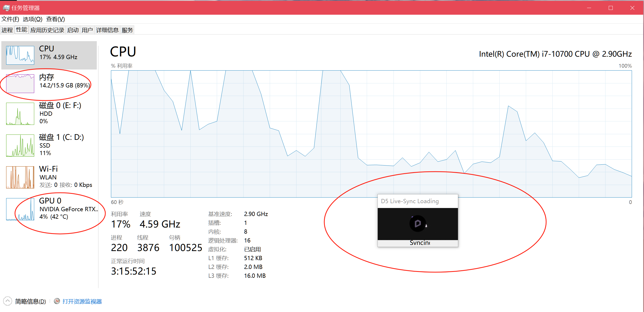Click the 磁盘 1 SSD sidebar label
The height and width of the screenshot is (312, 644).
tap(61, 145)
